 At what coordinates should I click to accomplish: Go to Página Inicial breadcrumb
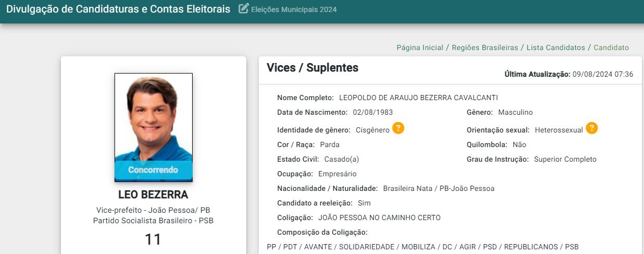click(x=420, y=47)
